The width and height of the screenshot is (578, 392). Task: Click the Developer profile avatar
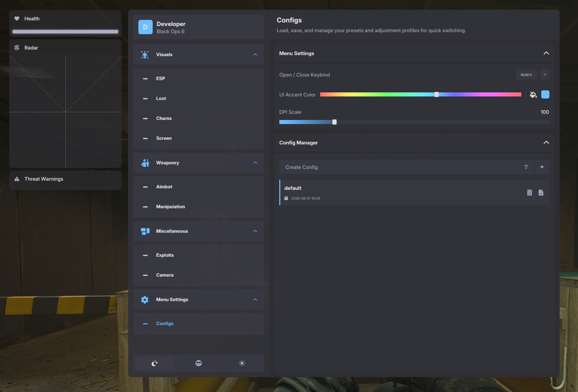(146, 27)
